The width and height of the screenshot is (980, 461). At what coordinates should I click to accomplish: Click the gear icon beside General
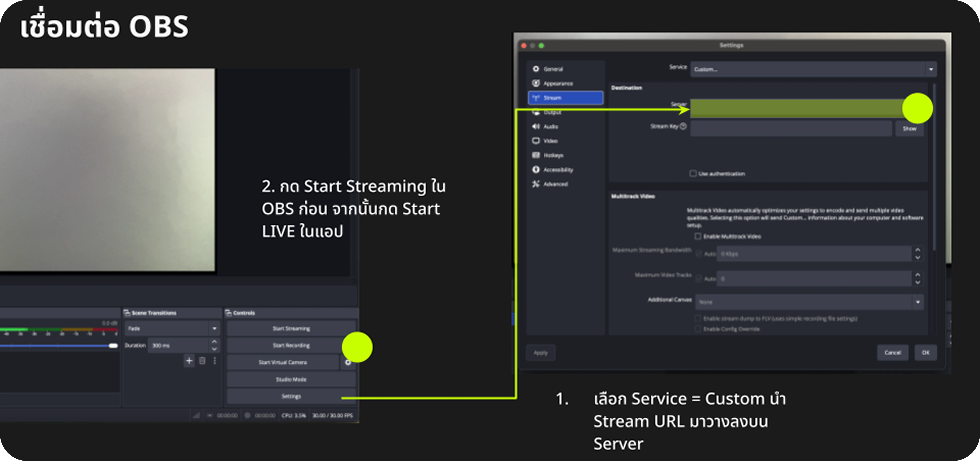pyautogui.click(x=536, y=69)
